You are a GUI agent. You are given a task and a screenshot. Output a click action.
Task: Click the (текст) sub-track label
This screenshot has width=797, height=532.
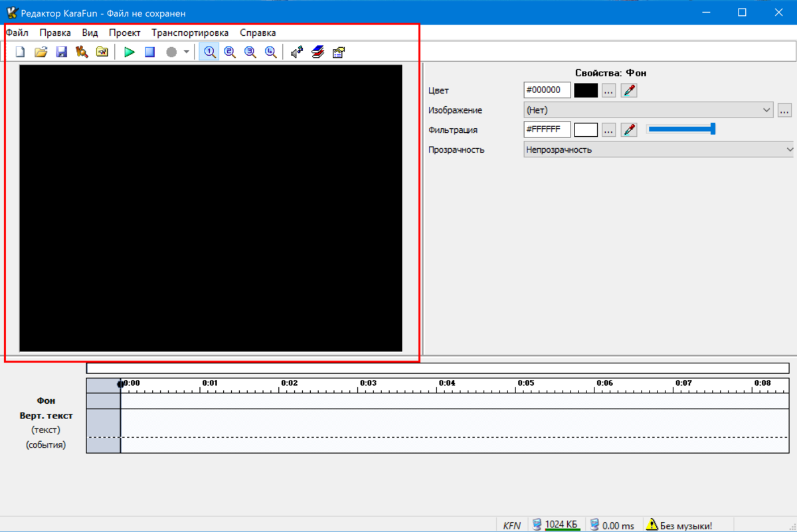pyautogui.click(x=46, y=430)
